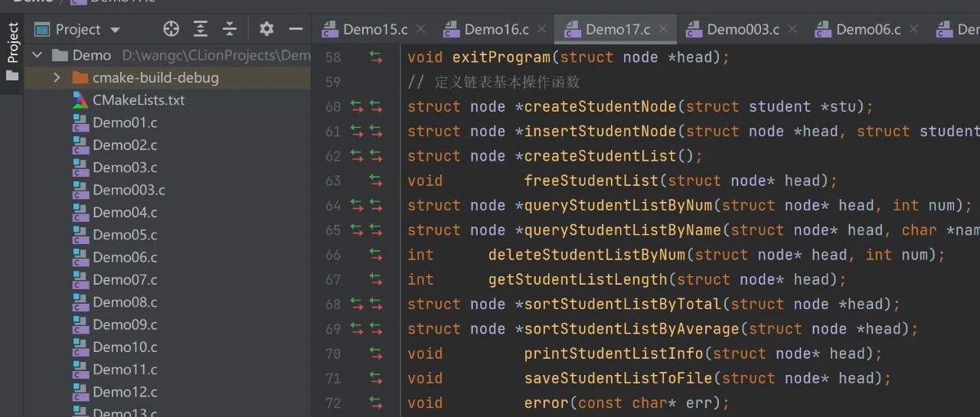The height and width of the screenshot is (417, 980).
Task: Hide the Project tool window
Action: pos(296,29)
